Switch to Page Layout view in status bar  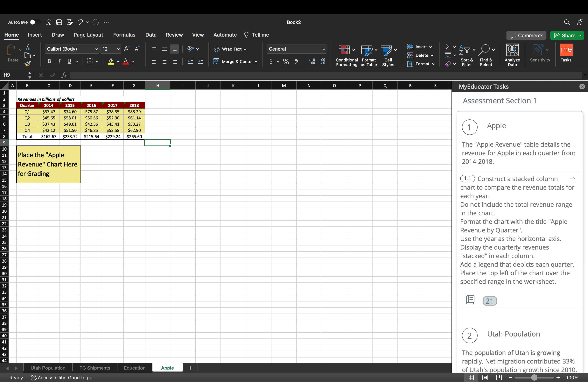485,378
